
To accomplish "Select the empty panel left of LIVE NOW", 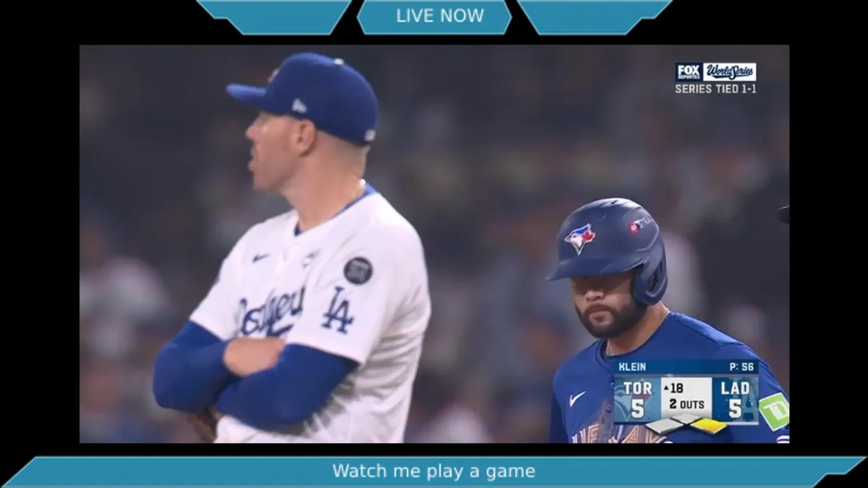I will (273, 17).
